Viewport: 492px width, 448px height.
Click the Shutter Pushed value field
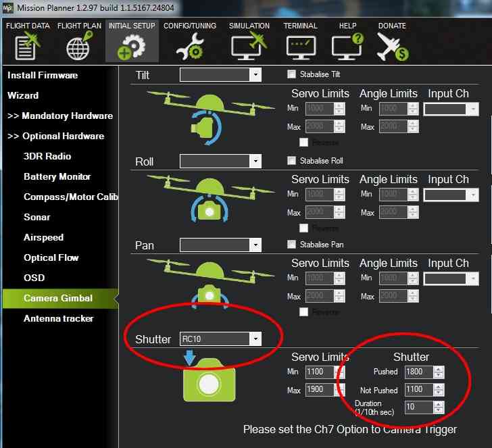click(418, 372)
